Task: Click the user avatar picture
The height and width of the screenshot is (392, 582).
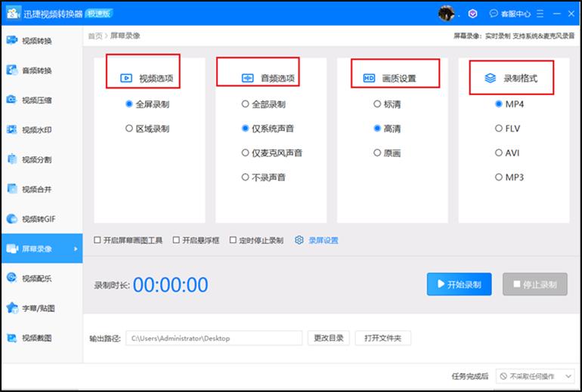Action: click(x=447, y=14)
